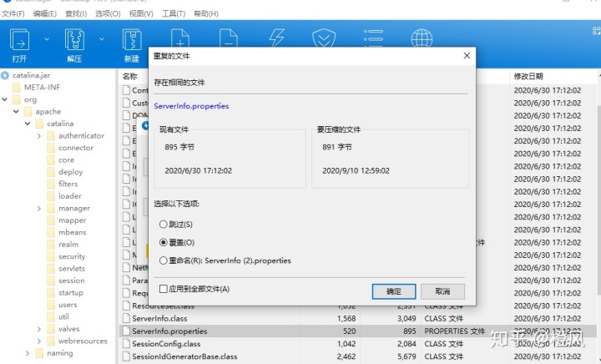Select core folder in tree

(66, 159)
